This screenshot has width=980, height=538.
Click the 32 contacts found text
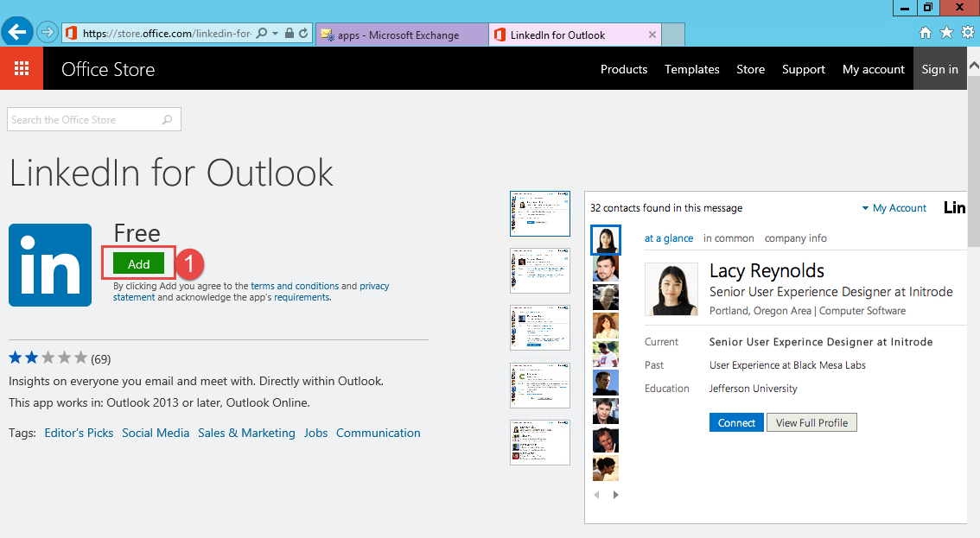[x=666, y=208]
